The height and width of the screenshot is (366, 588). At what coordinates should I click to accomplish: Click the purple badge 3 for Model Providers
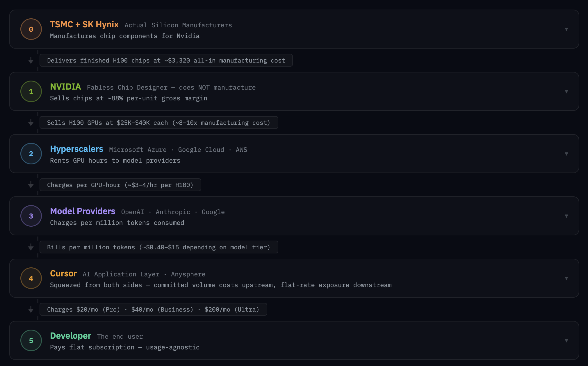[x=31, y=216]
